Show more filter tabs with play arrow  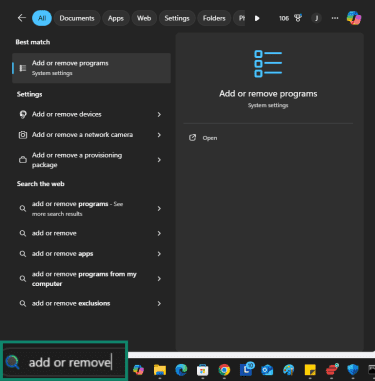257,18
